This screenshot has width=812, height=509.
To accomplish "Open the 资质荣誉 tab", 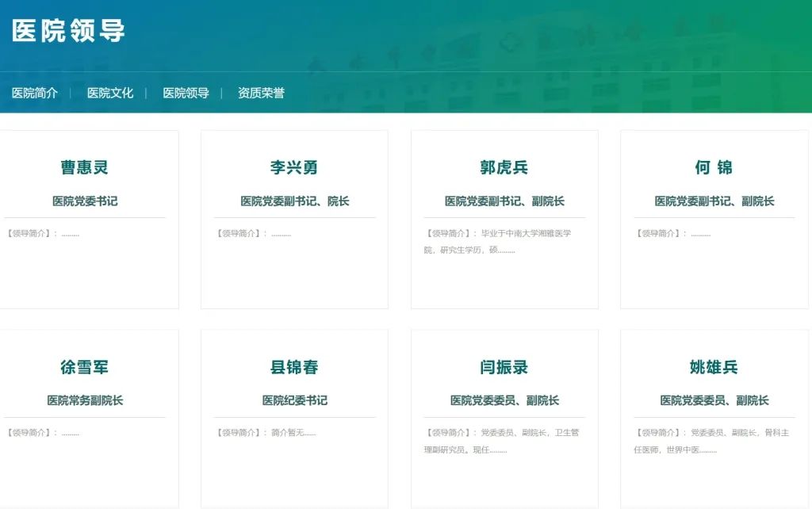I will tap(261, 94).
